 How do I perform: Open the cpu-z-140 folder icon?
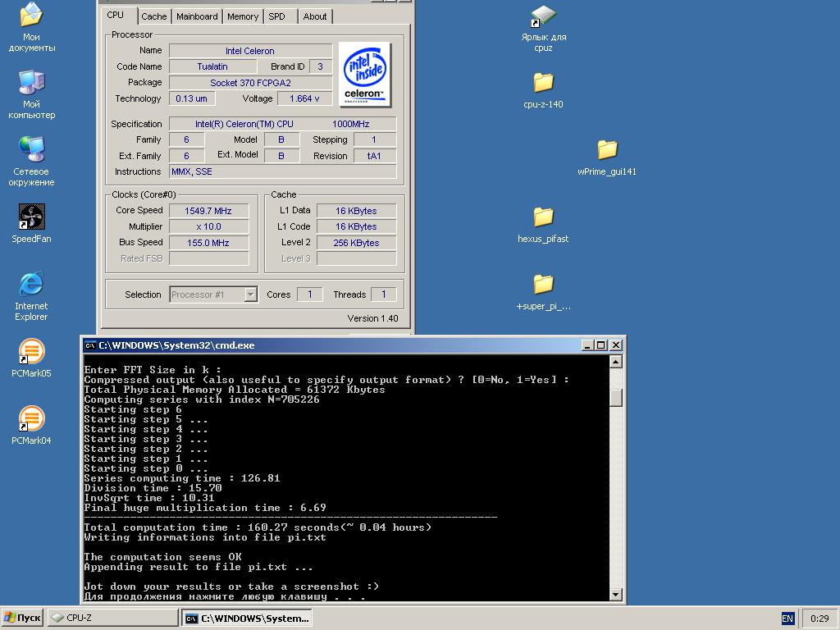point(543,83)
